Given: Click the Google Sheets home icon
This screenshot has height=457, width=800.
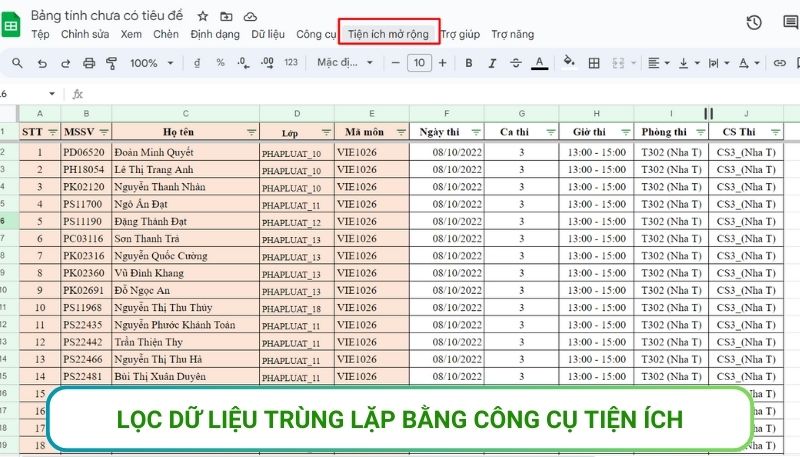Looking at the screenshot, I should point(11,25).
